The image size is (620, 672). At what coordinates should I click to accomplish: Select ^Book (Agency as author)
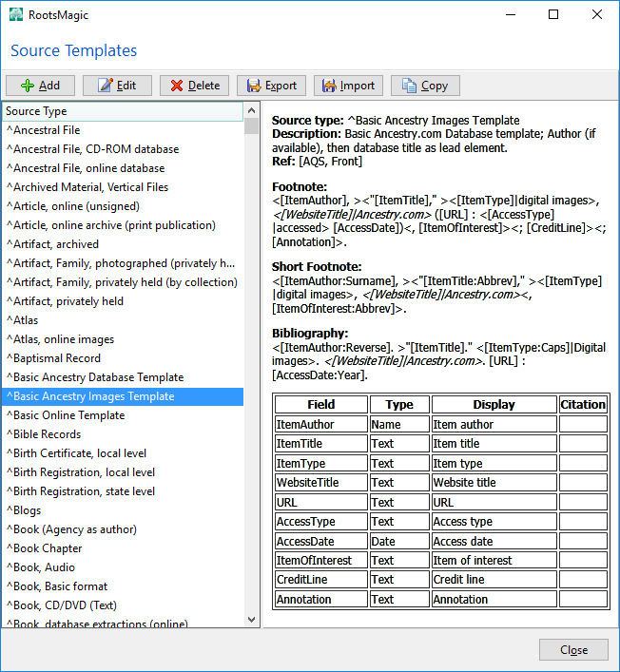[x=123, y=528]
